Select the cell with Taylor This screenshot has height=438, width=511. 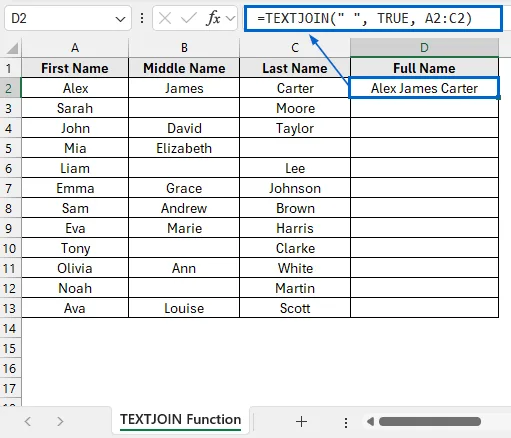[295, 128]
